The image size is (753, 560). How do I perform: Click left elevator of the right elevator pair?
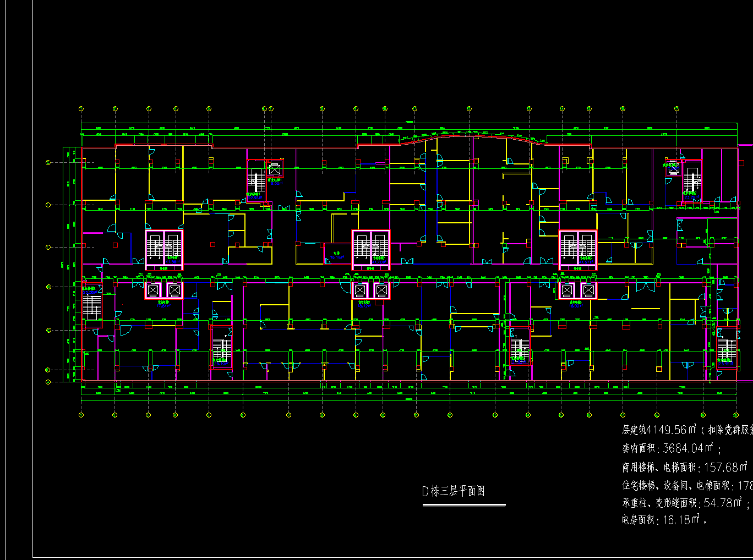pyautogui.click(x=567, y=290)
